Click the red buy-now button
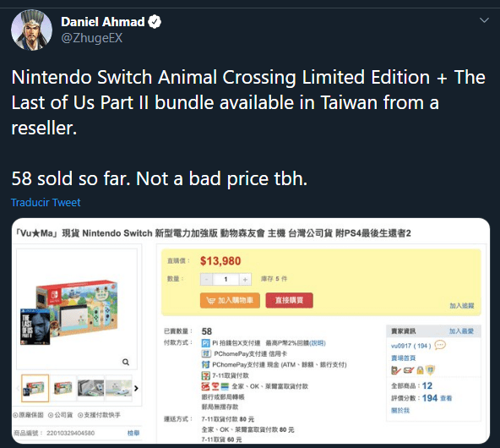Image resolution: width=500 pixels, height=448 pixels. (289, 300)
